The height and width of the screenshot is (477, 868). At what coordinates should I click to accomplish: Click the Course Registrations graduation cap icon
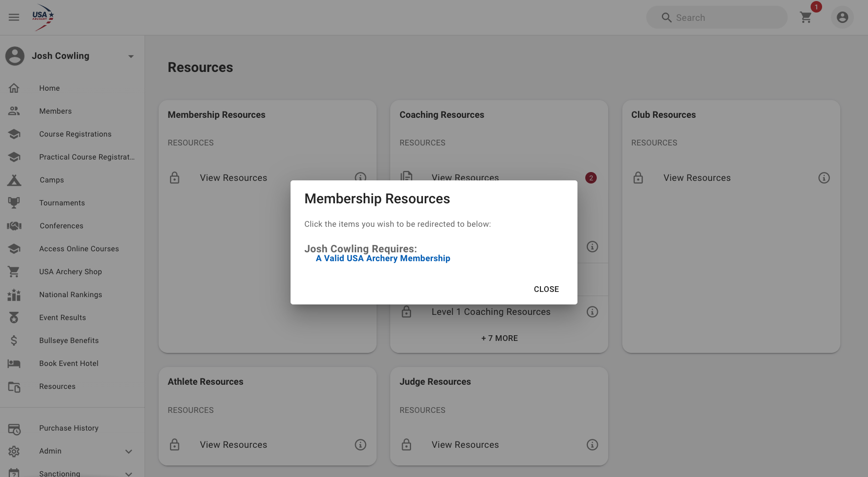14,134
